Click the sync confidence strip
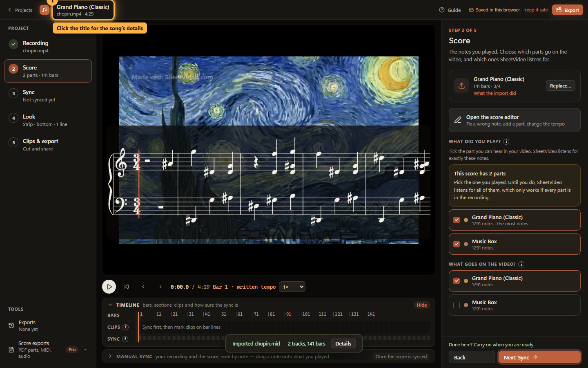 285,338
